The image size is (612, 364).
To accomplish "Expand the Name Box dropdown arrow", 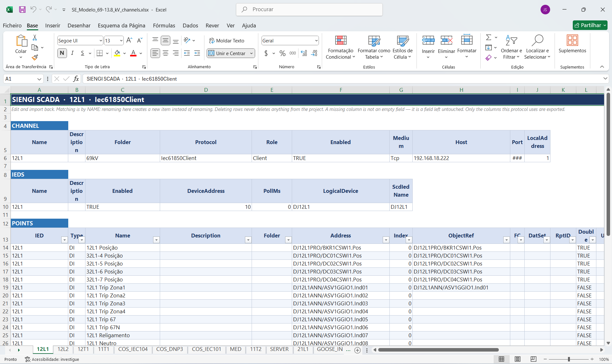I will 39,79.
